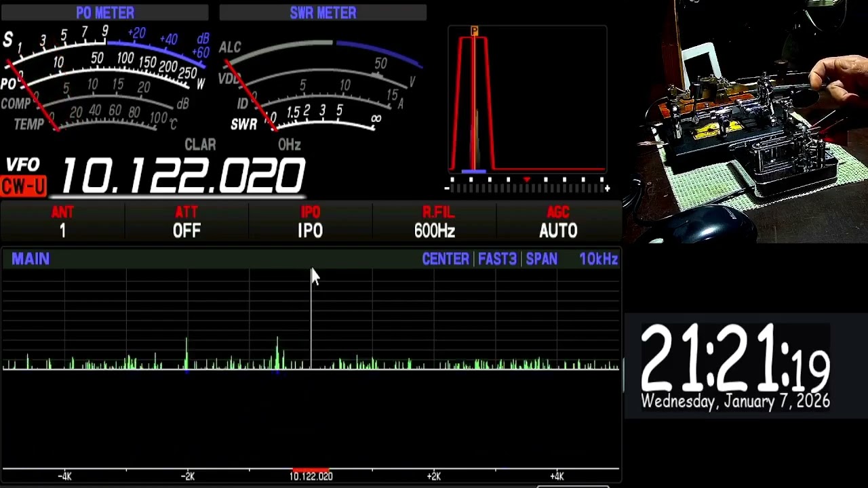
Task: Click the 10kHz span value
Action: point(599,259)
